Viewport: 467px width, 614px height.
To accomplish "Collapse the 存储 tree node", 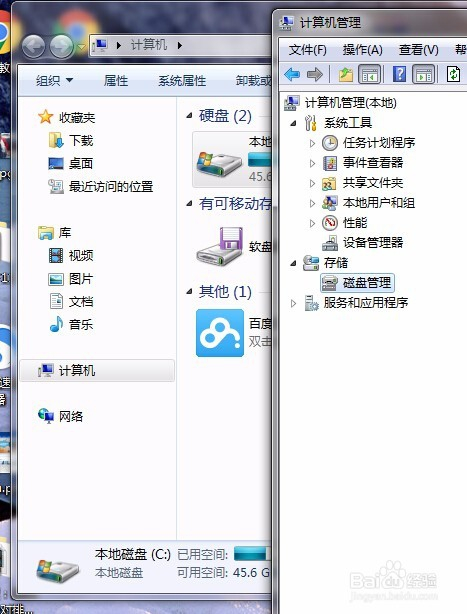I will [293, 263].
